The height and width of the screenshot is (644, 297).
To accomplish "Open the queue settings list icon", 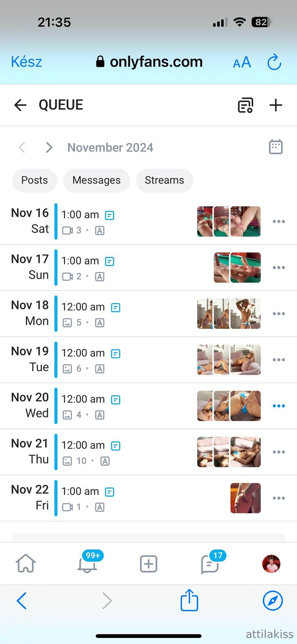I will click(245, 105).
